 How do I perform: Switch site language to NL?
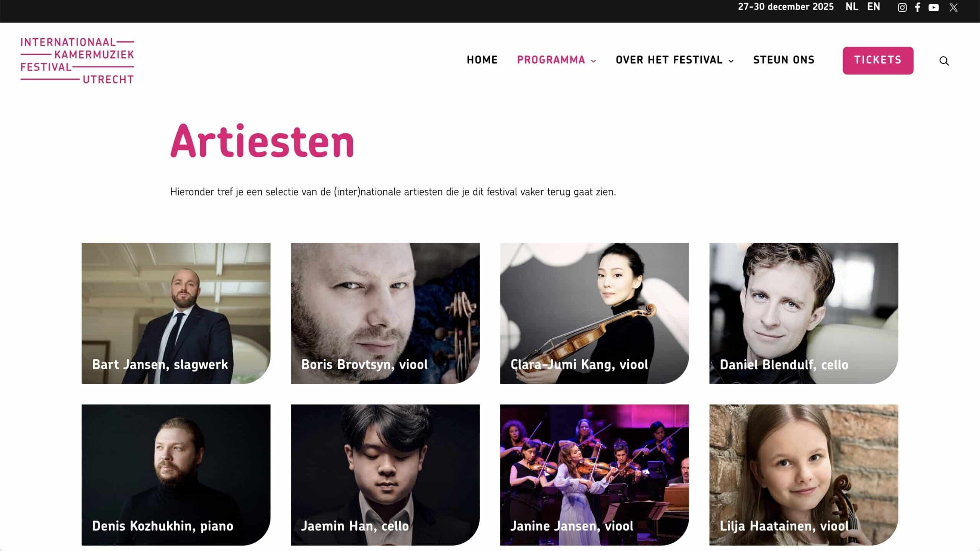pos(851,7)
